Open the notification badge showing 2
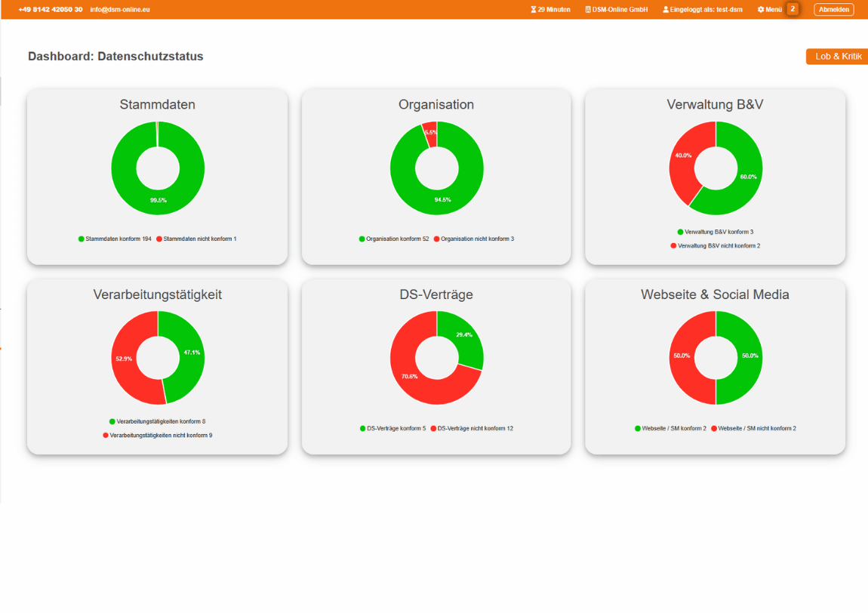The width and height of the screenshot is (868, 613). point(792,9)
